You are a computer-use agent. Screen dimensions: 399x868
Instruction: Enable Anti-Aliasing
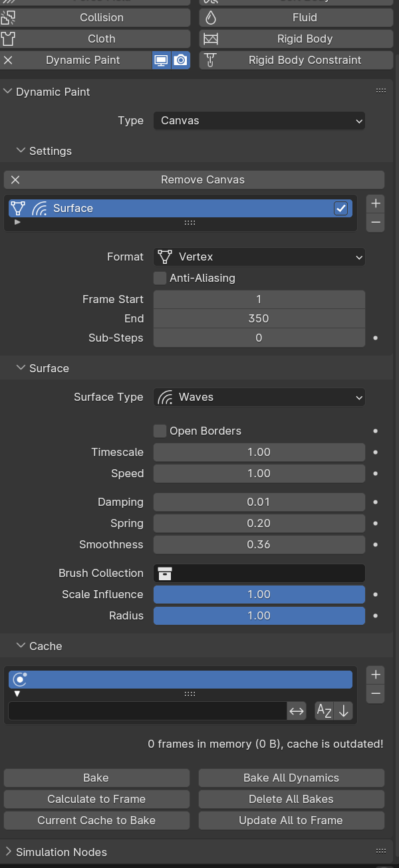tap(160, 278)
